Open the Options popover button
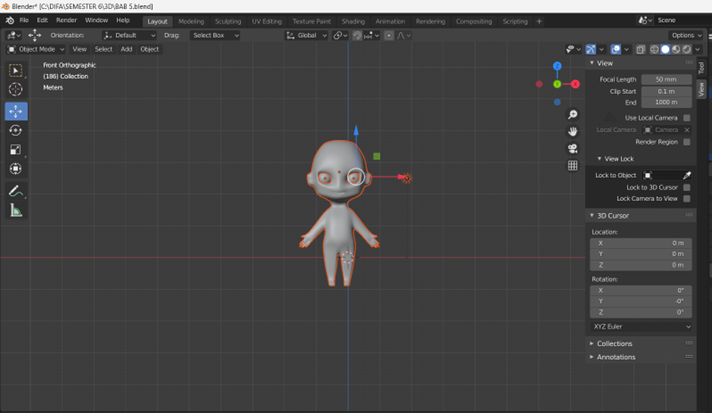 686,35
